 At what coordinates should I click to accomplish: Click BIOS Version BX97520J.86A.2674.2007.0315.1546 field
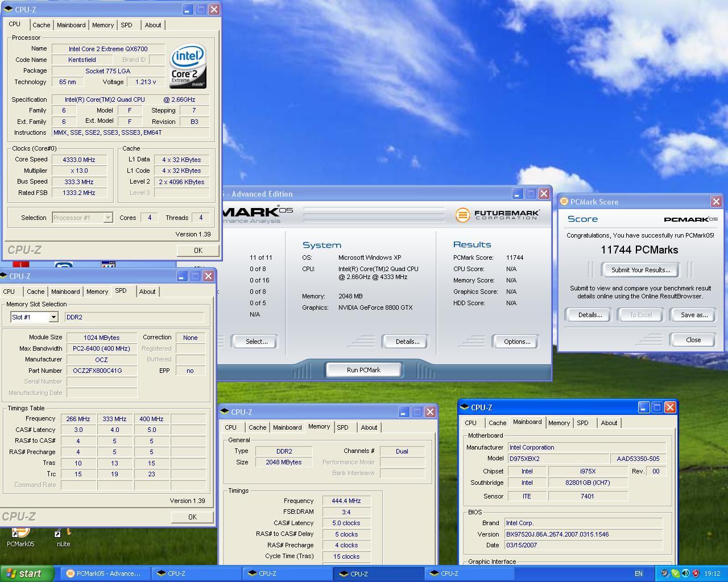pos(584,534)
